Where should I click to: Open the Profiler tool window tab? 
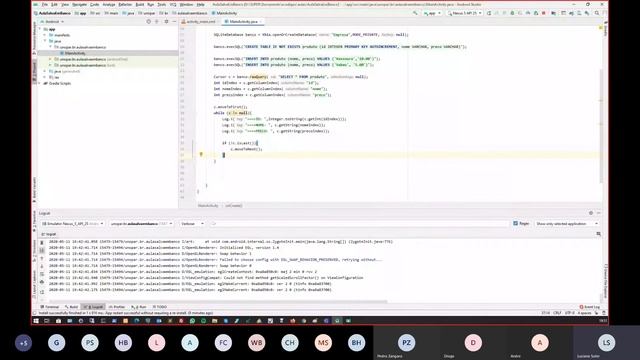click(117, 307)
